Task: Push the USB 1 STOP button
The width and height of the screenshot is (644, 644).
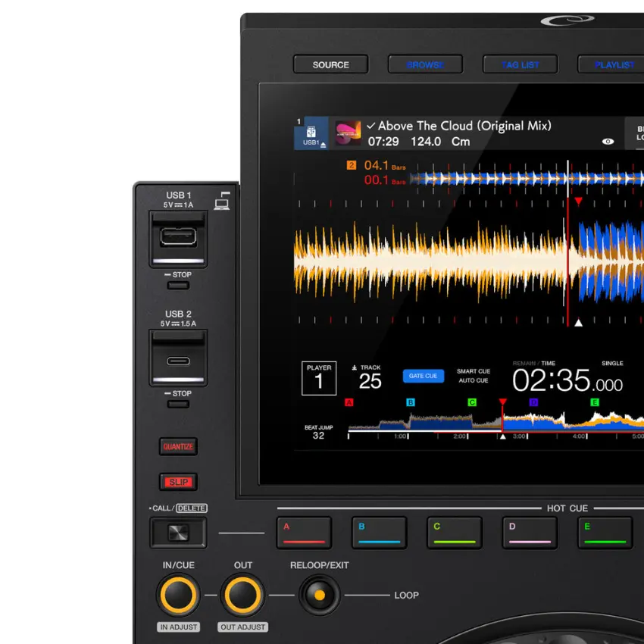Action: (x=178, y=286)
